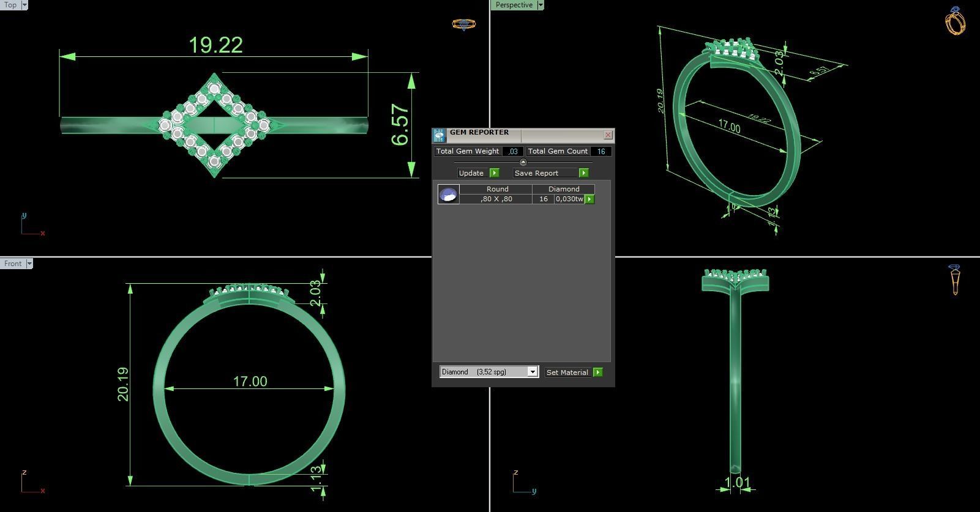
Task: Click the Front viewport label
Action: pos(13,264)
